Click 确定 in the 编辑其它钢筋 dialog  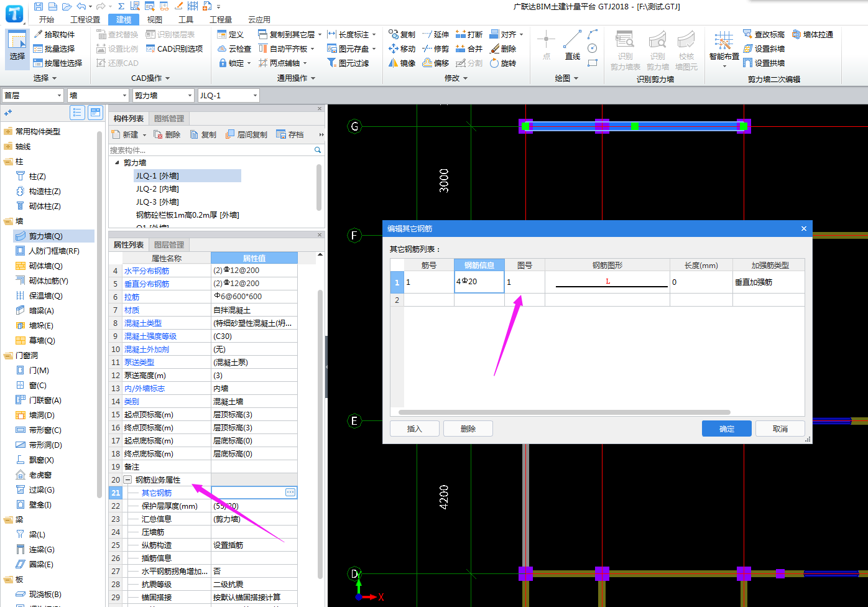click(x=727, y=429)
